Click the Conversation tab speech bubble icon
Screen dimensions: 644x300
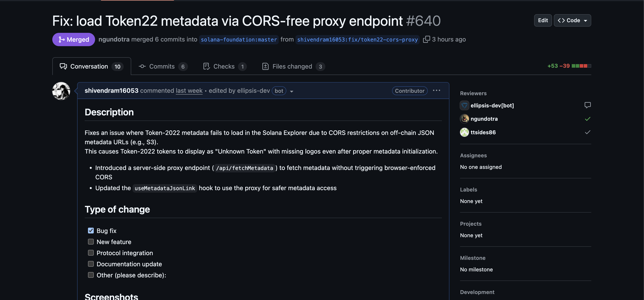tap(63, 66)
